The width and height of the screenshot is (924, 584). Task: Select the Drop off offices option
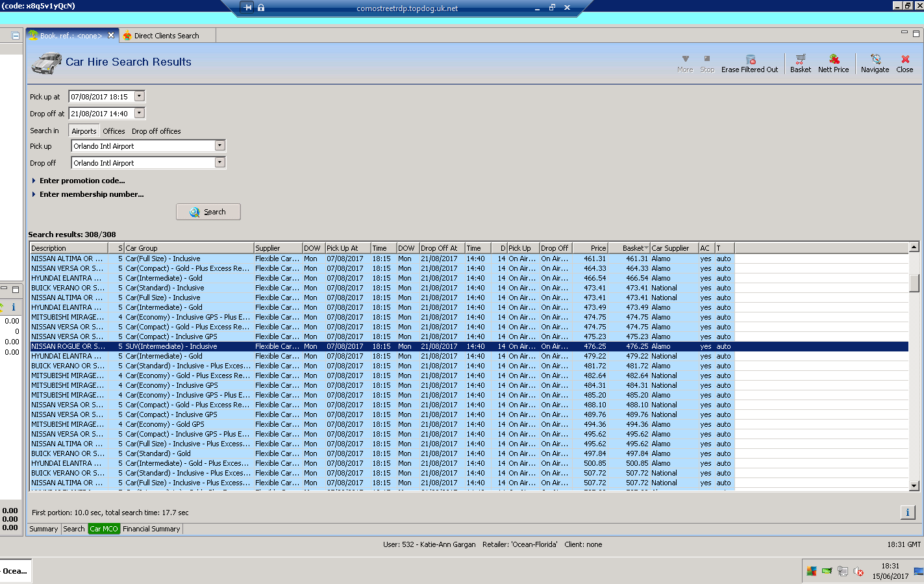click(x=156, y=131)
